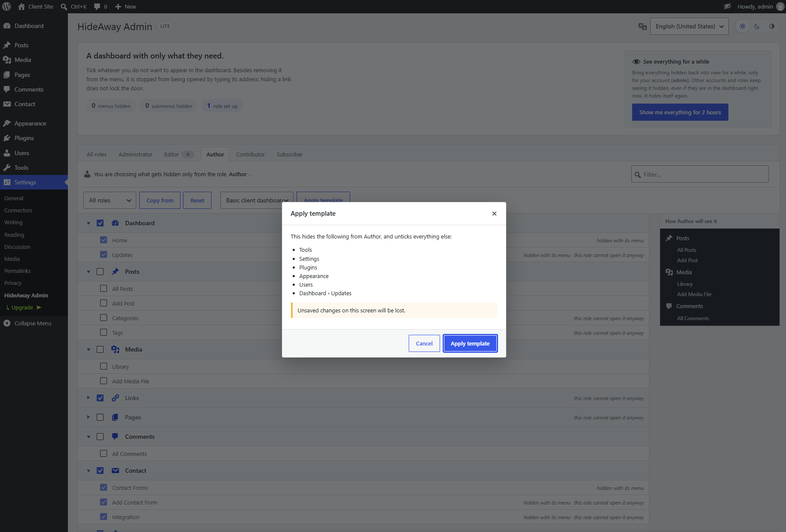The height and width of the screenshot is (532, 786).
Task: Switch to the Subscriber role tab
Action: pyautogui.click(x=290, y=154)
